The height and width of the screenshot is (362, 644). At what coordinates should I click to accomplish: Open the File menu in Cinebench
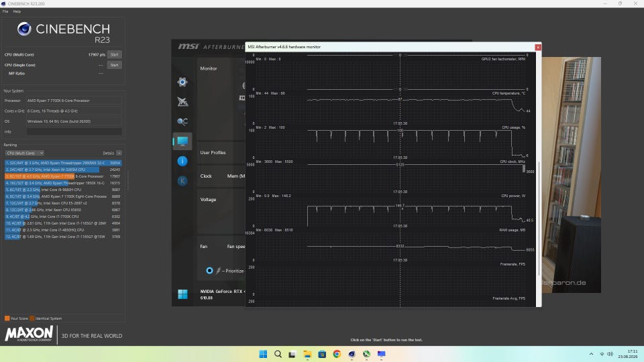(x=5, y=11)
